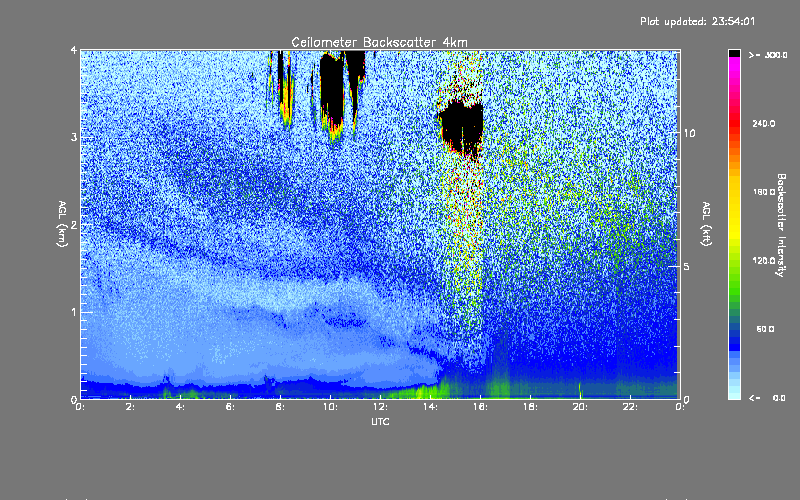Click the 0 tick on the kft axis
Screen dimensions: 800x500
click(x=686, y=400)
